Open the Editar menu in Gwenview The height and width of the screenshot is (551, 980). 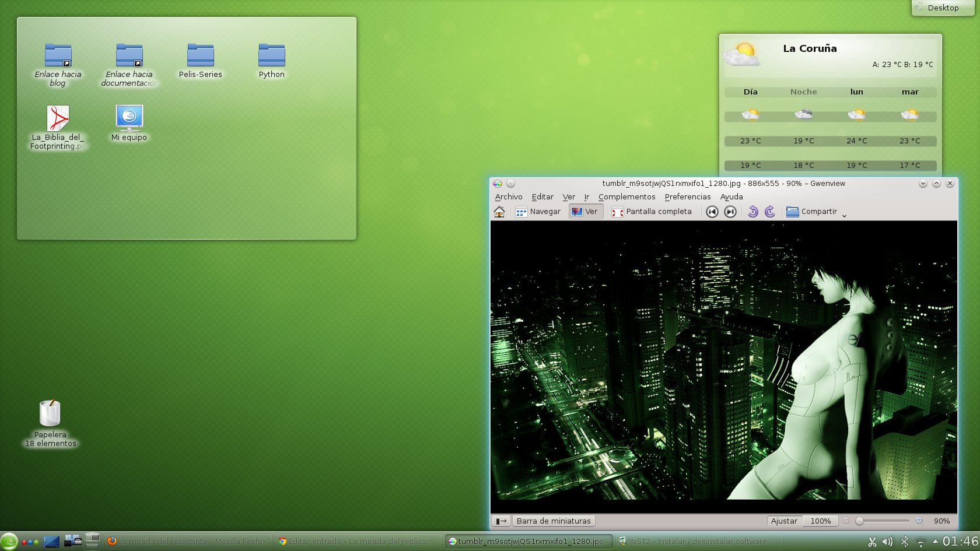coord(542,196)
